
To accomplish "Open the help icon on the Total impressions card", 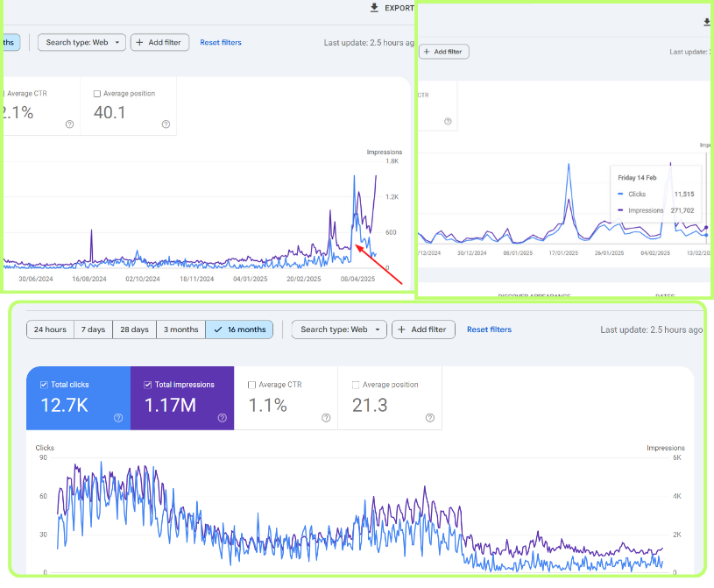I will [x=223, y=418].
